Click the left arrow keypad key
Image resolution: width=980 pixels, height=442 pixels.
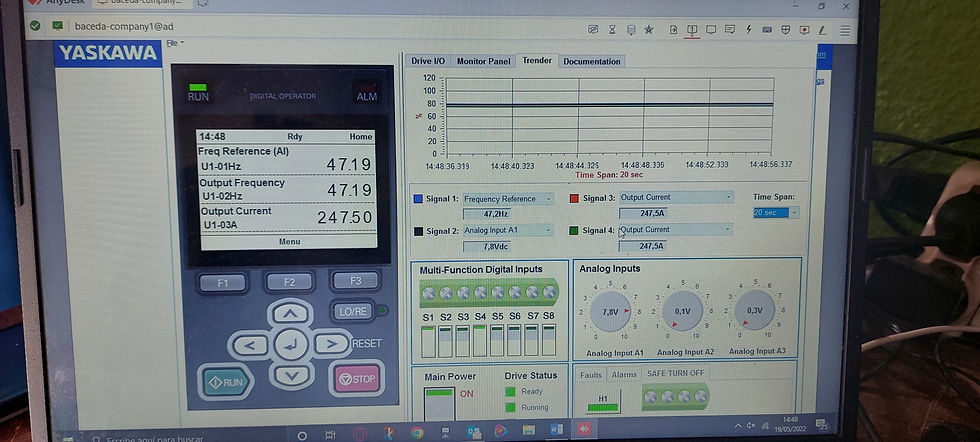[249, 344]
